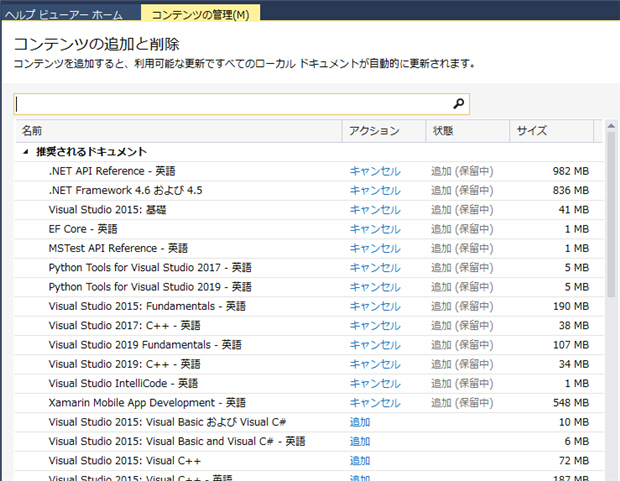Click the 107 MB size value
This screenshot has width=620, height=481.
pos(571,345)
